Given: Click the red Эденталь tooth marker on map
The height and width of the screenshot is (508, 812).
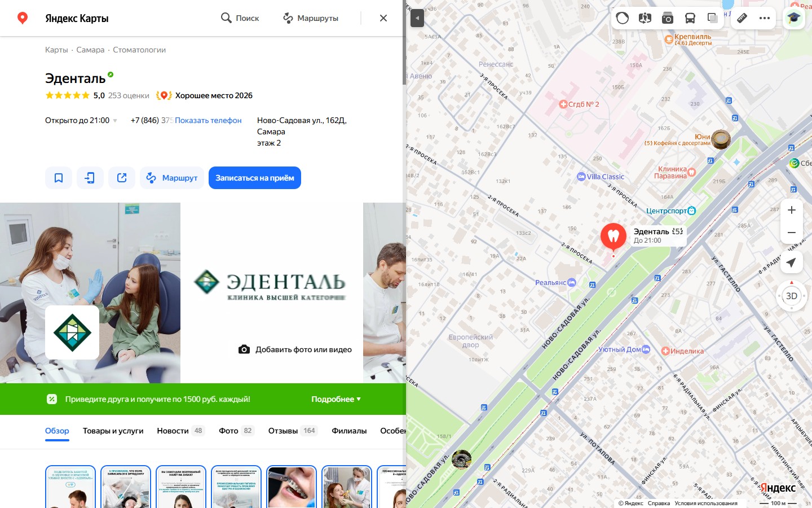Looking at the screenshot, I should click(614, 237).
